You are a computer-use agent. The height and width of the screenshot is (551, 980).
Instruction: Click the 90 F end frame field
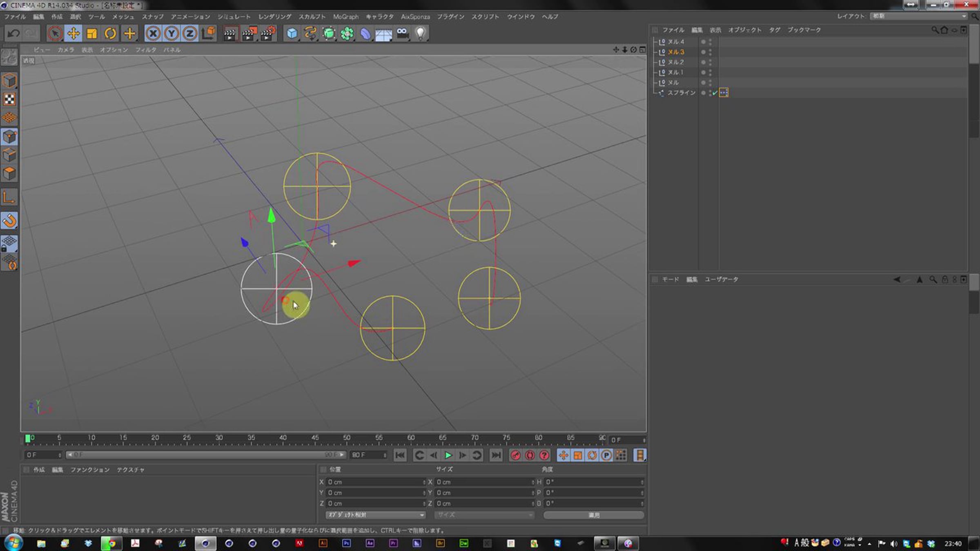[x=368, y=455]
